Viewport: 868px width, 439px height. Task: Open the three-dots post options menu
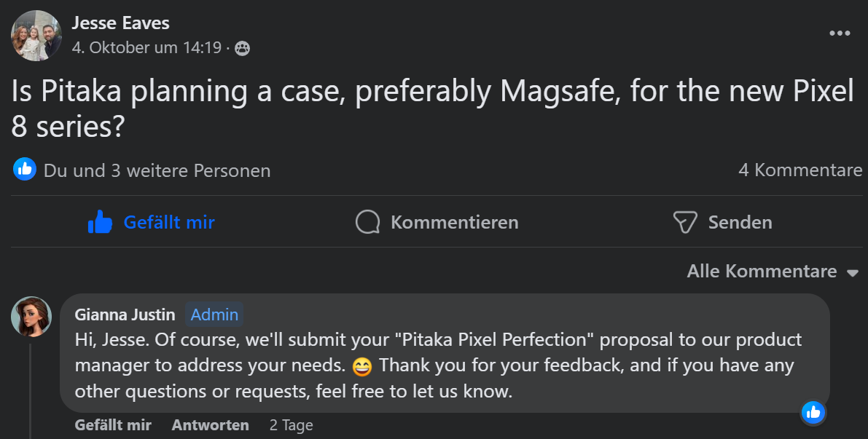point(840,33)
